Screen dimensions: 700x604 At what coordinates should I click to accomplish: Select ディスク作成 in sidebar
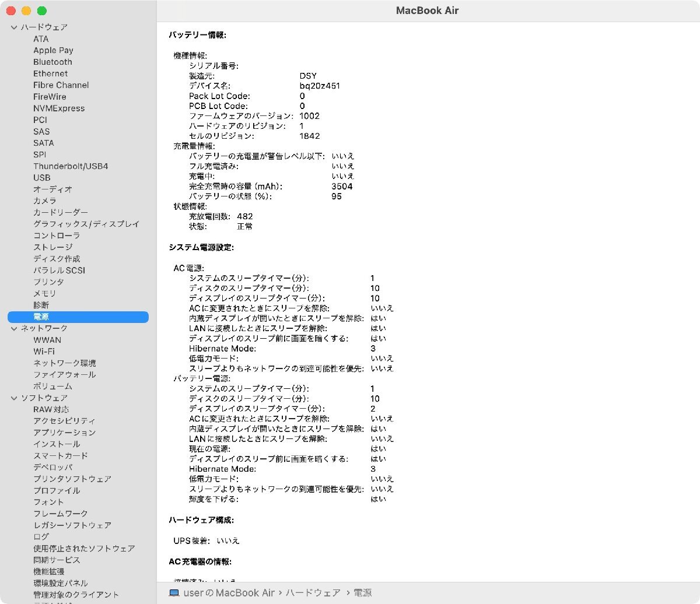(57, 259)
